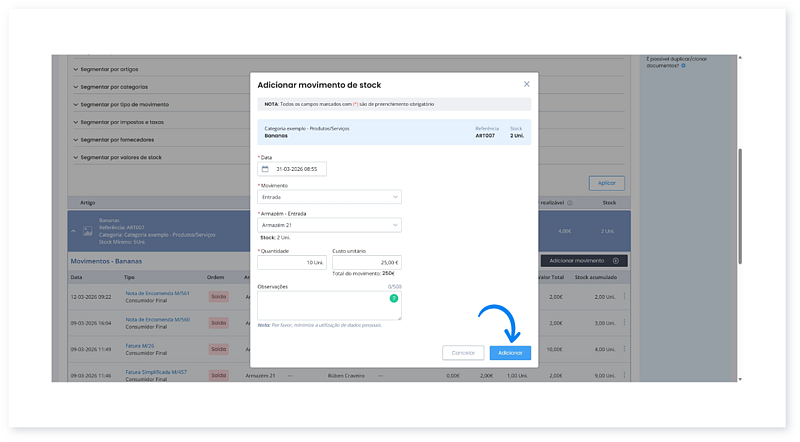Viewport: 800px width, 442px height.
Task: Open the Armazém - Entrada dropdown
Action: click(x=329, y=225)
